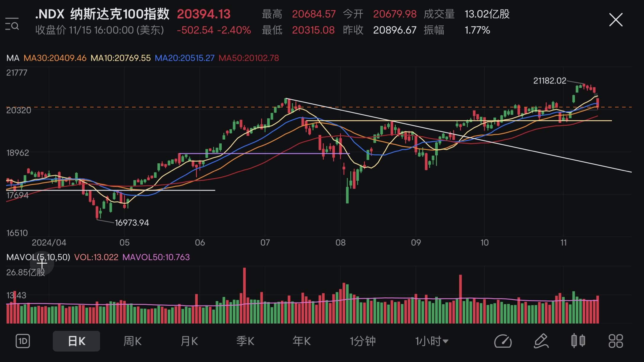Switch to the 年K yearly chart tab
This screenshot has height=362, width=644.
click(302, 341)
